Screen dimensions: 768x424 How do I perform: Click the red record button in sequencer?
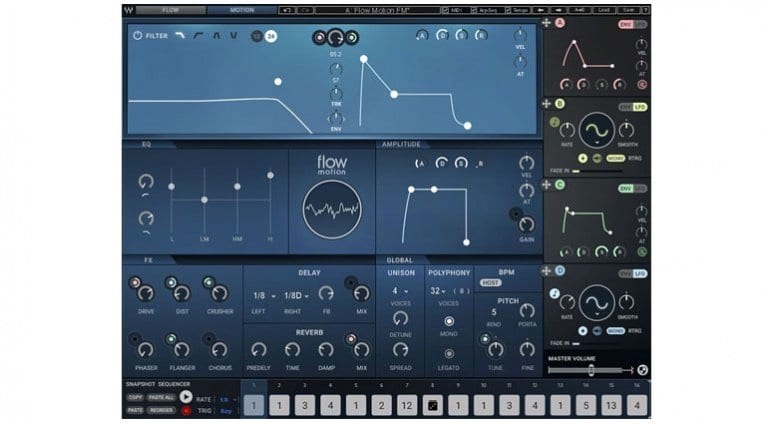click(186, 410)
